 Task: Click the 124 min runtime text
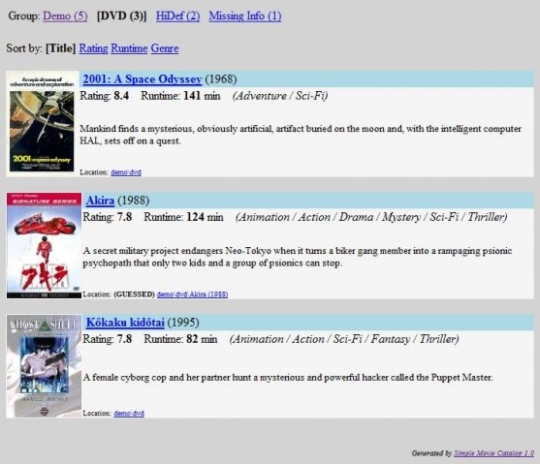tap(205, 217)
